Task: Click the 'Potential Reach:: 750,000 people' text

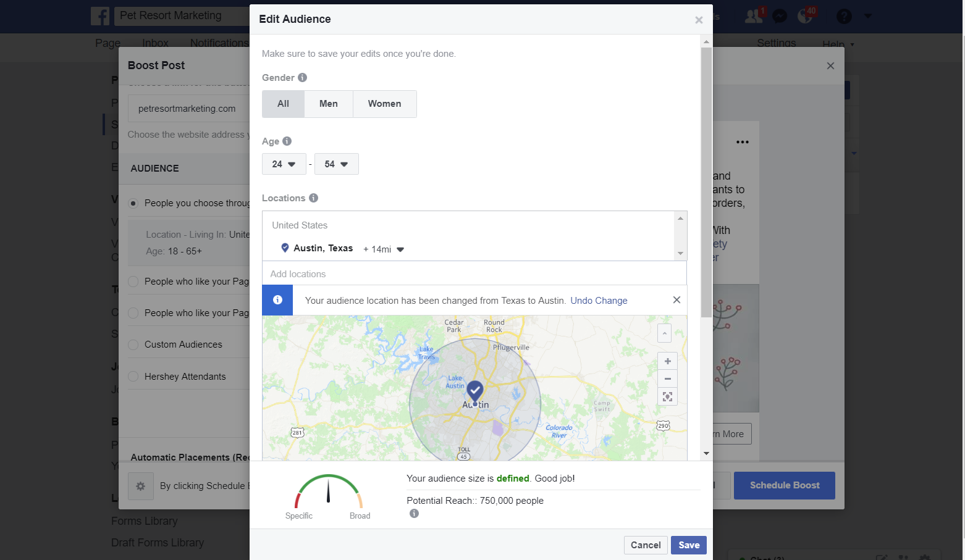Action: (x=475, y=501)
